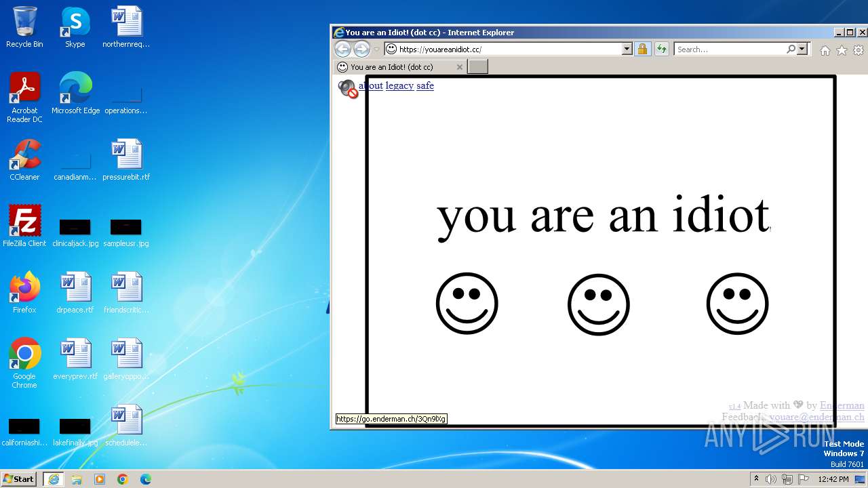The image size is (868, 488).
Task: Expand the search provider dropdown arrow
Action: [x=803, y=49]
